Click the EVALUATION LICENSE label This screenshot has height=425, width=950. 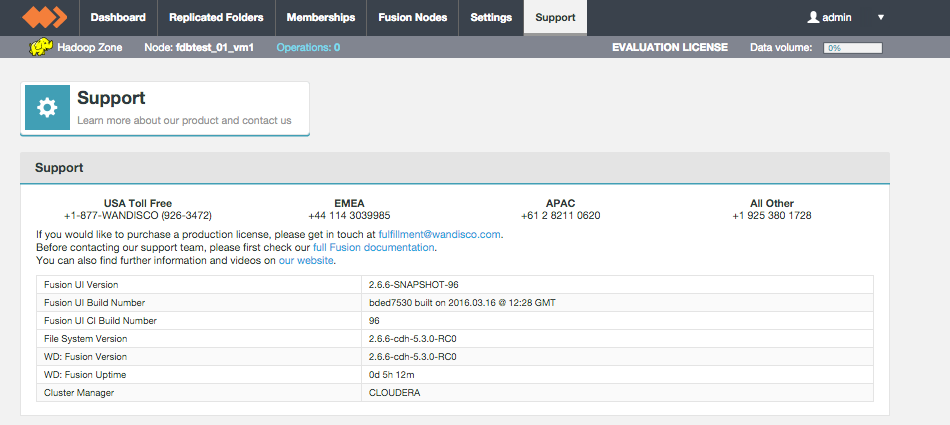(670, 47)
